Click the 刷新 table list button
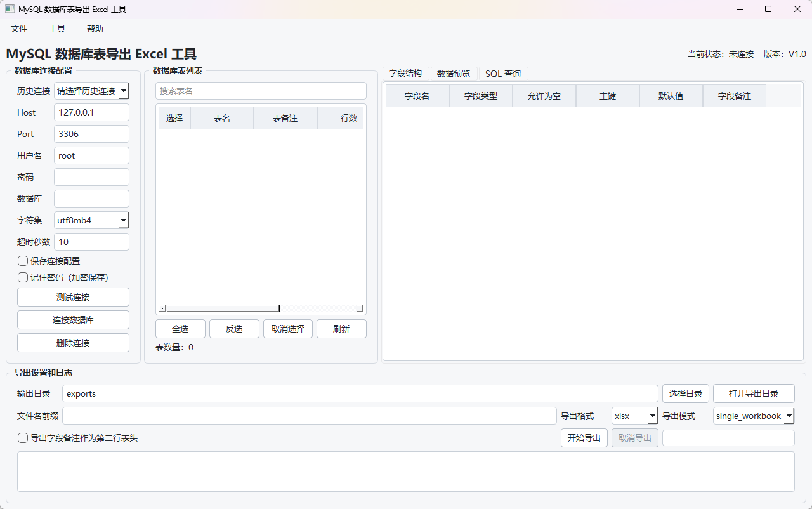Viewport: 812px width, 509px height. pos(341,329)
